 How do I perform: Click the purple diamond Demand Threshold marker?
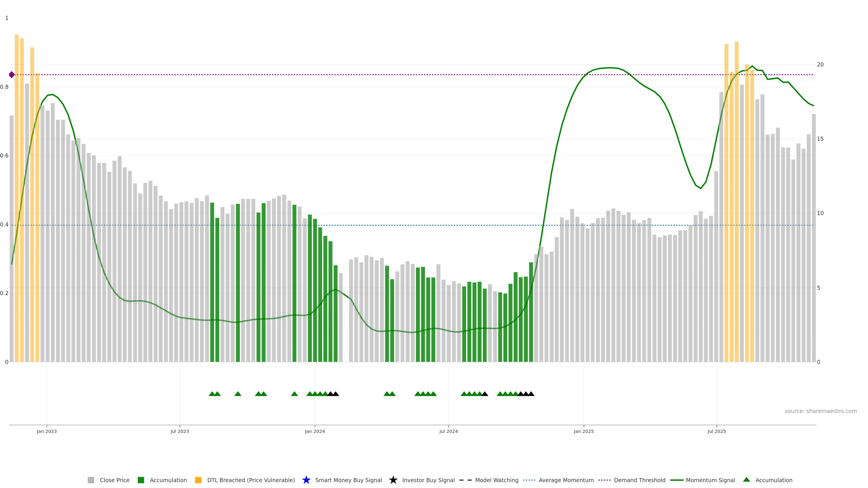(x=12, y=75)
